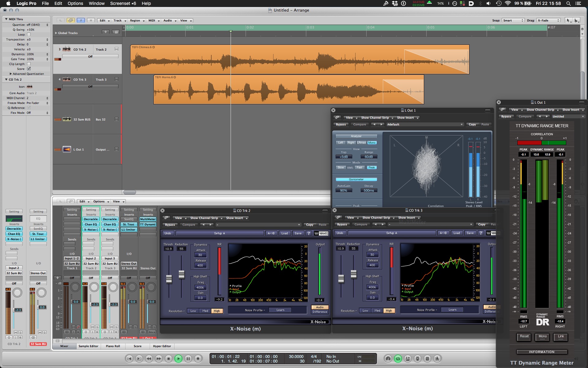Toggle the green Cycle mode button
The image size is (588, 368).
coord(398,358)
